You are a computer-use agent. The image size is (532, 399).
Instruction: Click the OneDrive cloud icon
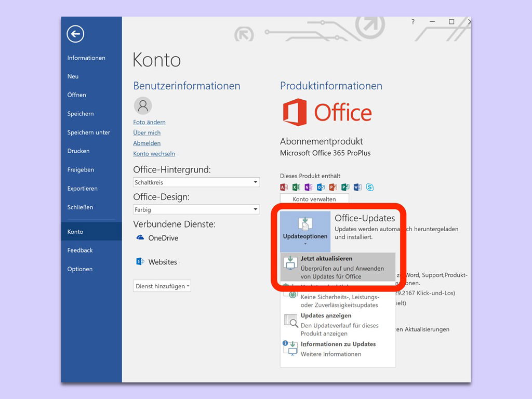[140, 237]
